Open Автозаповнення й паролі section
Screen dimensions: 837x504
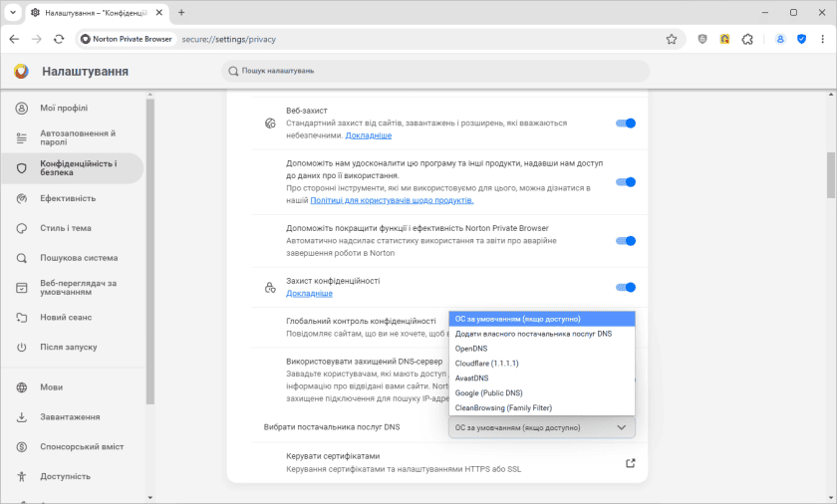(72, 137)
